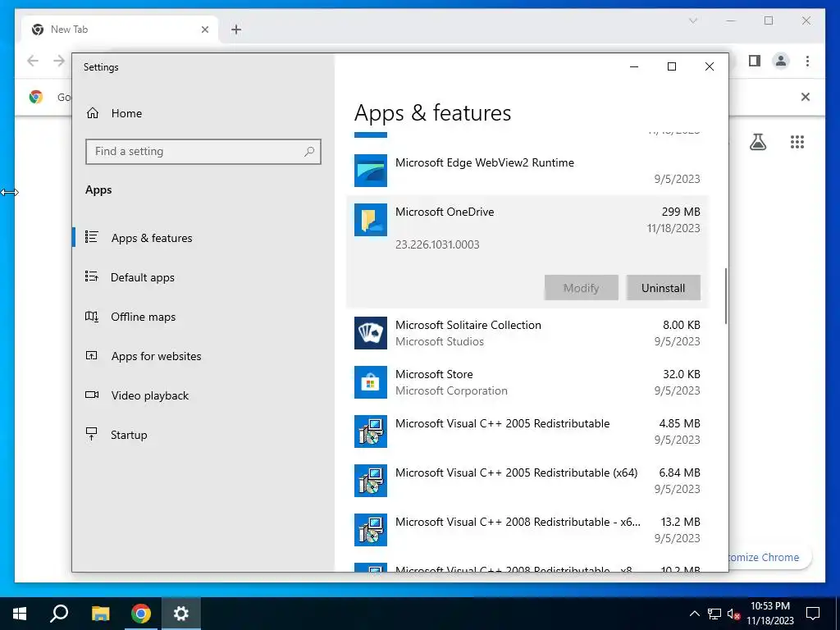Click the apps list vertical scrollbar
The image size is (840, 630).
(726, 295)
